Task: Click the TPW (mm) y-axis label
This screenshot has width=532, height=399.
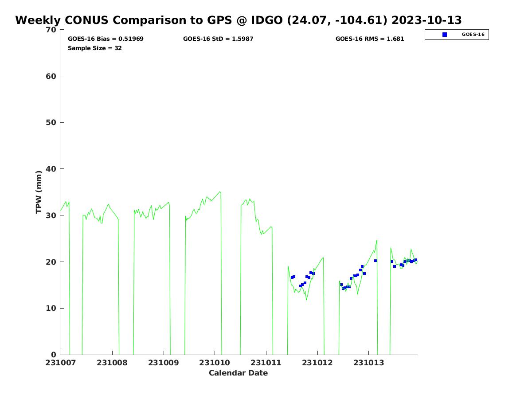Action: click(39, 192)
